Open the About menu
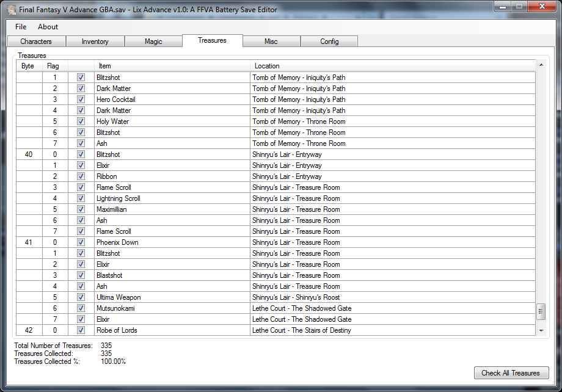This screenshot has width=562, height=392. pyautogui.click(x=48, y=27)
